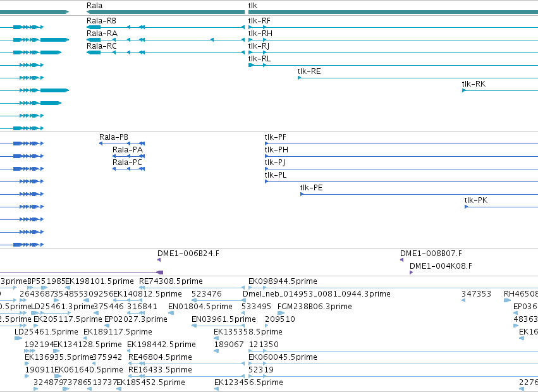Select the EK205117.5prime EST label
The height and width of the screenshot is (392, 538).
coord(68,319)
